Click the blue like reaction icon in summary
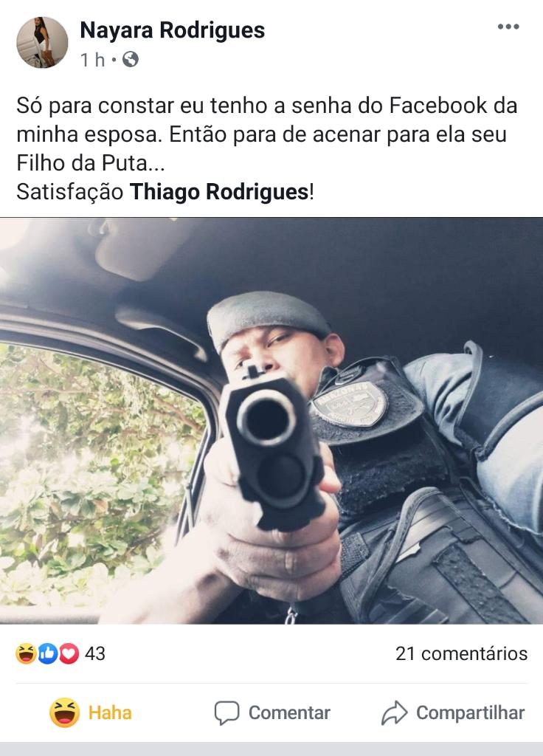This screenshot has height=756, width=543. tap(47, 654)
